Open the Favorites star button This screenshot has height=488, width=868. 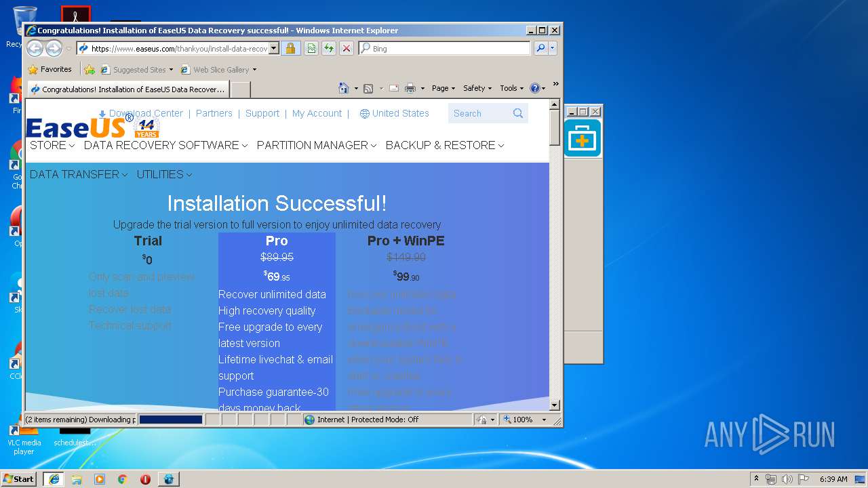tap(50, 69)
